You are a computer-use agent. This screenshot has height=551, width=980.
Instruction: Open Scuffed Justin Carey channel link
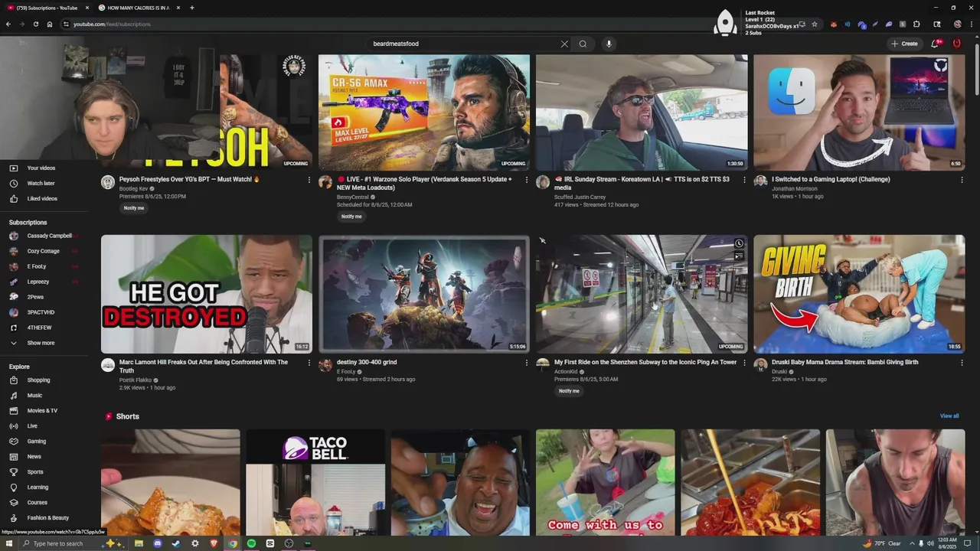point(580,197)
